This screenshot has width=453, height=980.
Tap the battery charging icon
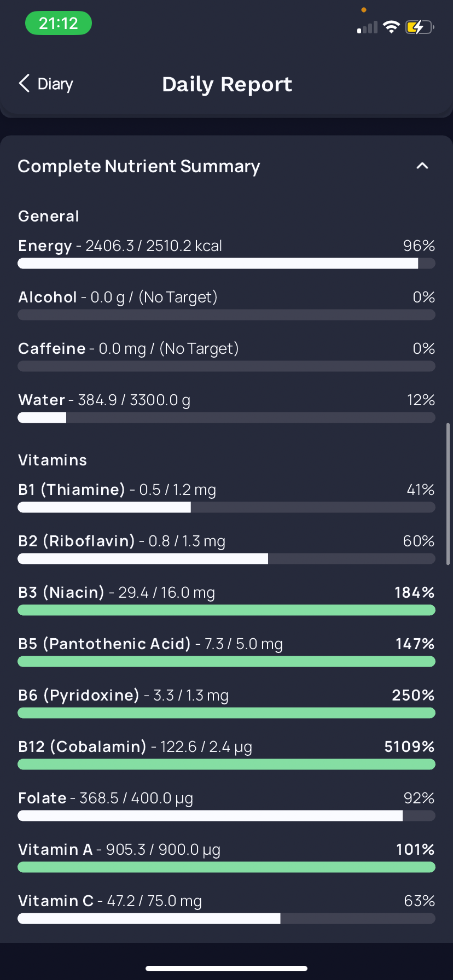419,27
